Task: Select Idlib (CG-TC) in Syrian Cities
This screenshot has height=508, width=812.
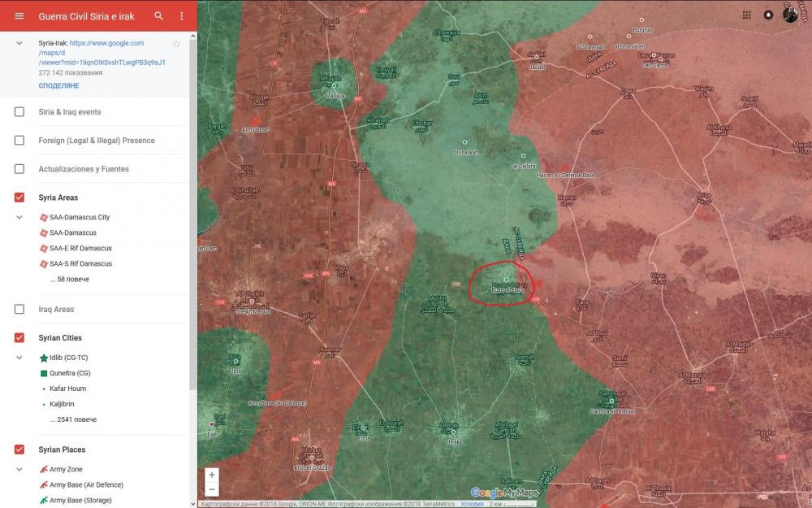Action: [71, 358]
